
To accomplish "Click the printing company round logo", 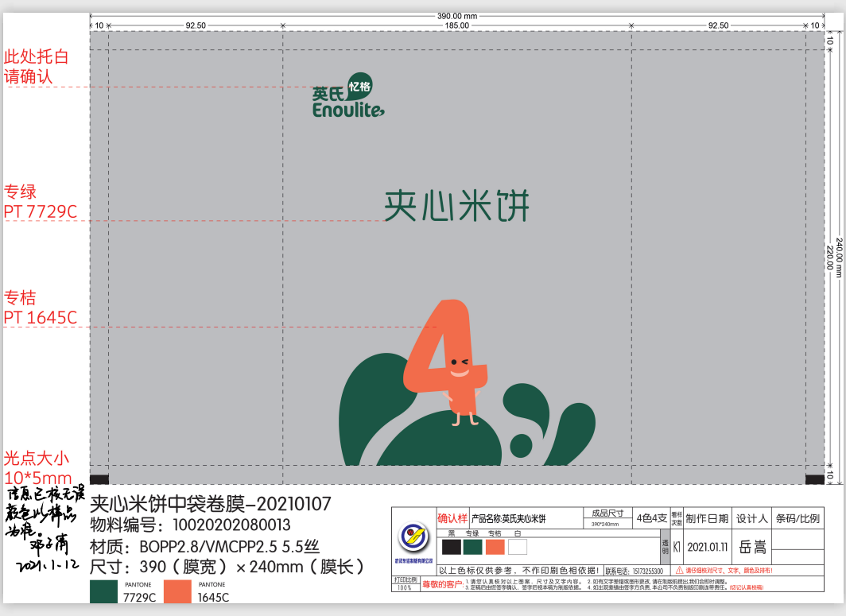I will click(413, 537).
